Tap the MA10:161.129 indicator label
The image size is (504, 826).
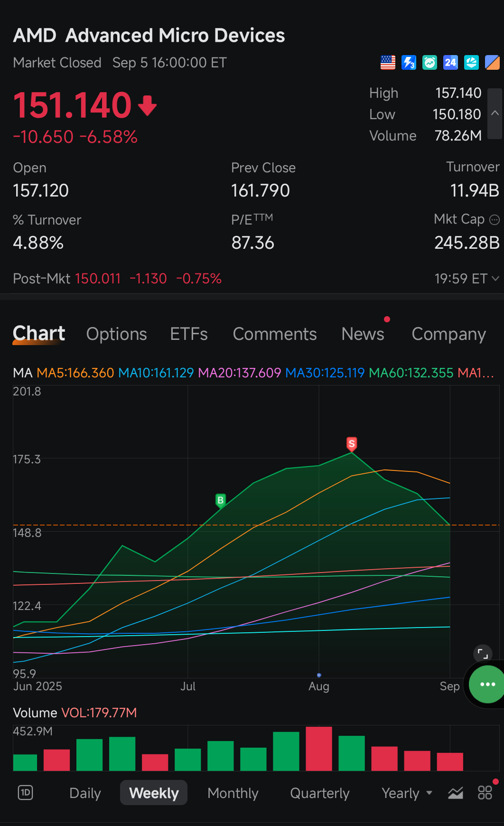tap(156, 373)
